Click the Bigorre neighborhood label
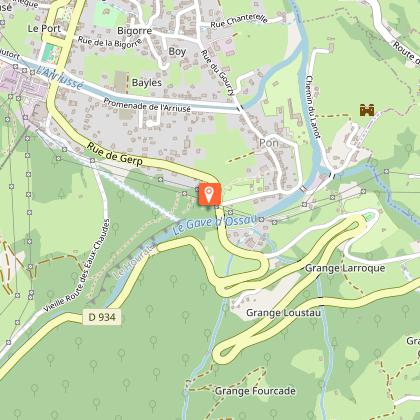The height and width of the screenshot is (420, 420). (134, 31)
